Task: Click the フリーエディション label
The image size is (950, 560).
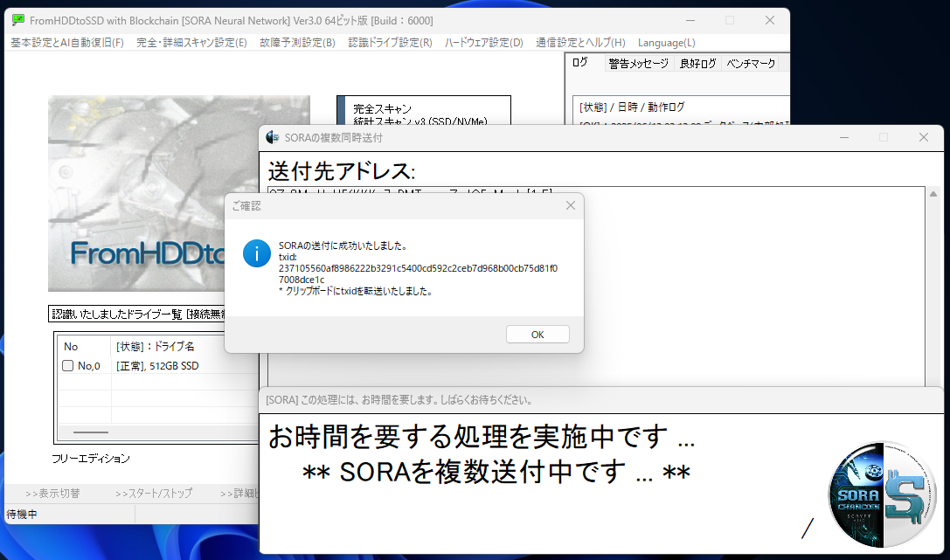Action: pyautogui.click(x=91, y=459)
